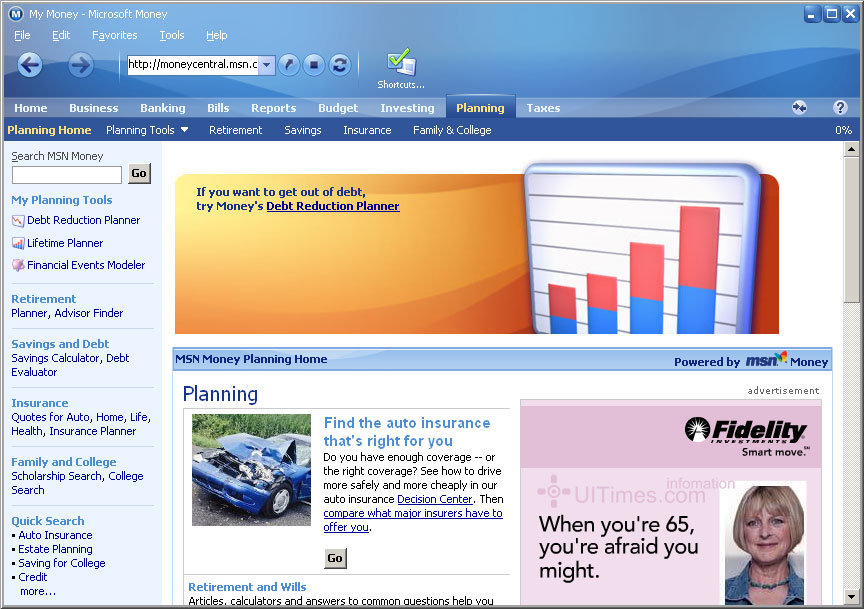Open the Decision Center link
The width and height of the screenshot is (864, 609).
click(x=435, y=499)
